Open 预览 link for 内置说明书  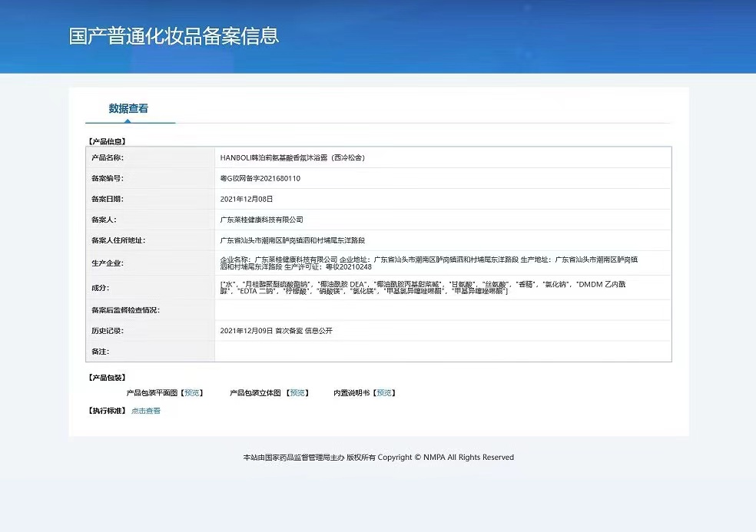coord(385,393)
